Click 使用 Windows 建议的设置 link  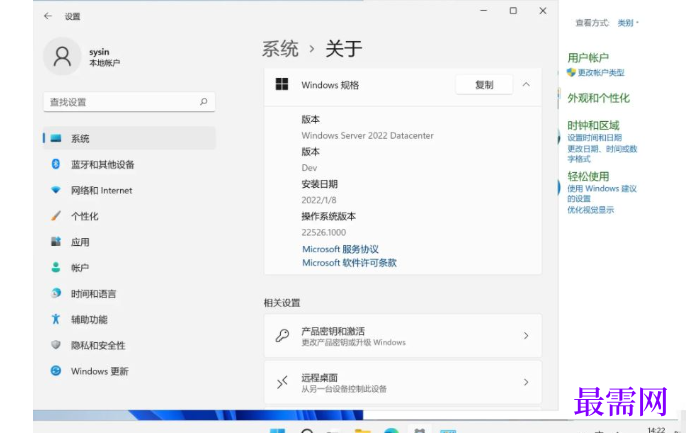pos(602,193)
